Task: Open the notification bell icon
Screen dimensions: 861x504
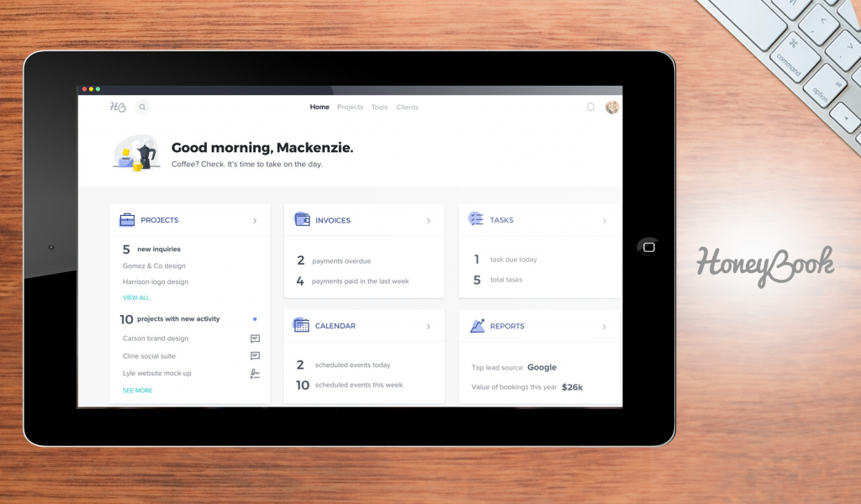Action: click(x=590, y=108)
